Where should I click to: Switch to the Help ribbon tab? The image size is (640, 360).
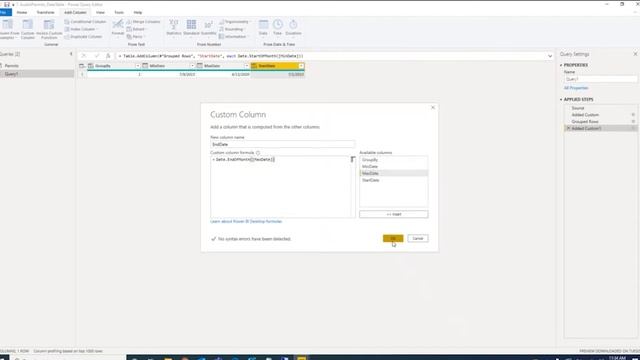tap(138, 12)
